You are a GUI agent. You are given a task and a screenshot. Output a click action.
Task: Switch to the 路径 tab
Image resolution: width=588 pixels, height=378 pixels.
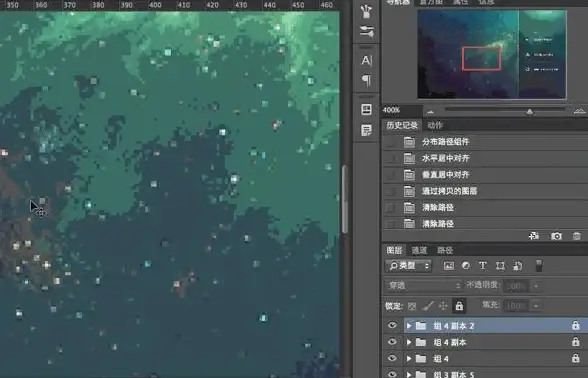(445, 250)
